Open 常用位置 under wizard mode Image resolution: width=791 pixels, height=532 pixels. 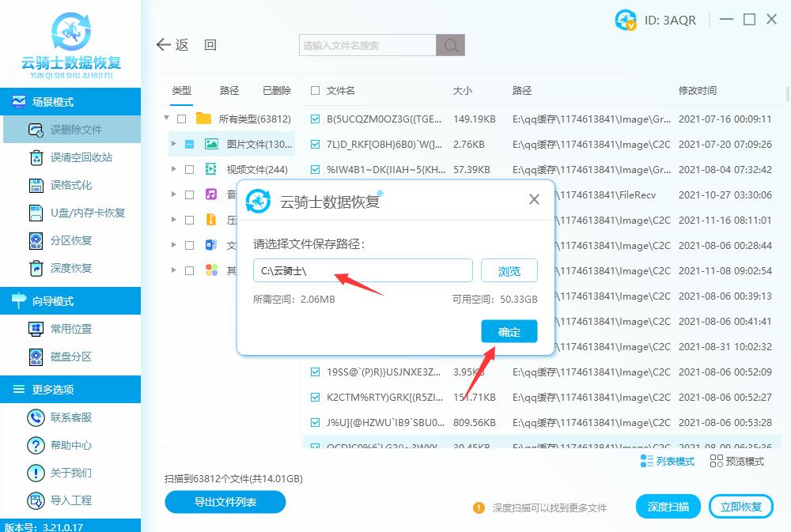71,328
